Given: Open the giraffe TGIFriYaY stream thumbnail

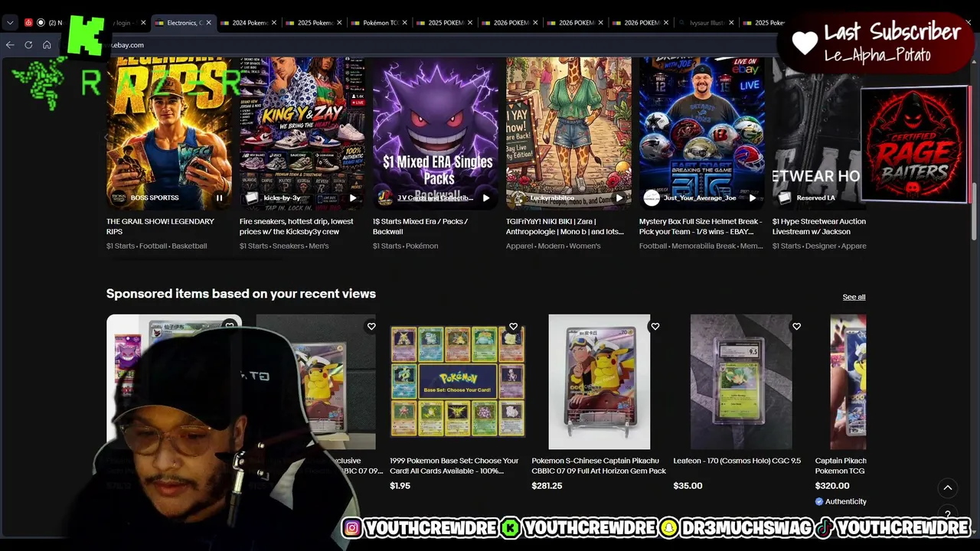Looking at the screenshot, I should coord(569,134).
